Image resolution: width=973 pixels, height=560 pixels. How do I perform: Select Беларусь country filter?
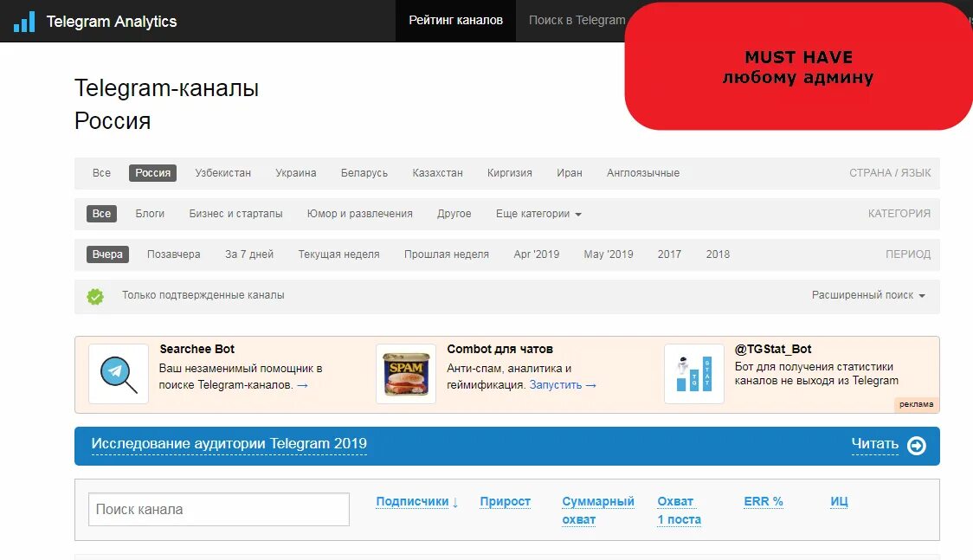click(364, 173)
